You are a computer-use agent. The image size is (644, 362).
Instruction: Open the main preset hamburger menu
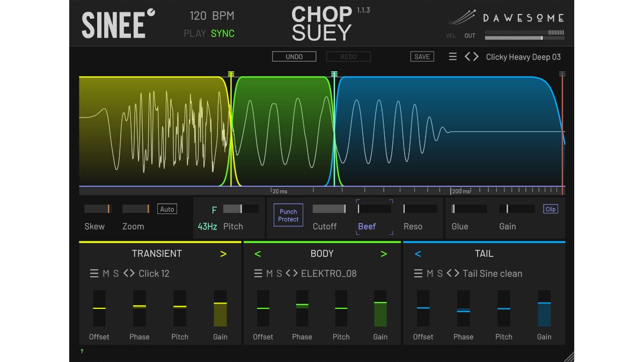[452, 56]
